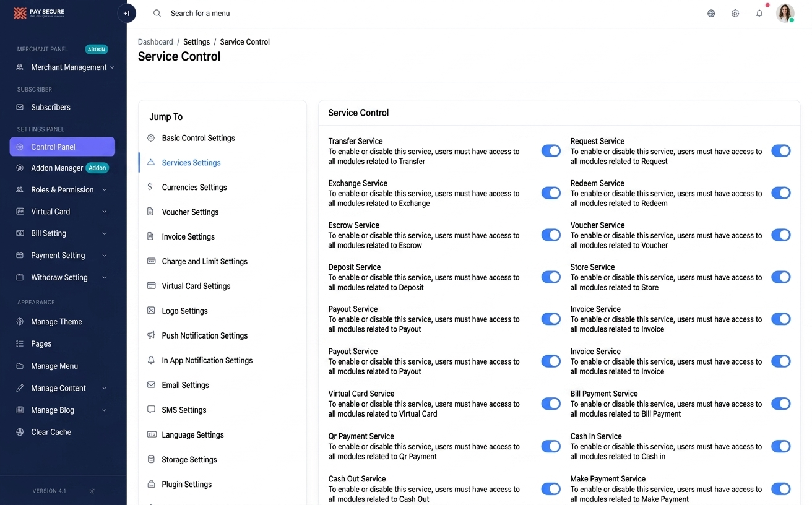Disable the Virtual Card Service toggle
This screenshot has height=505, width=812.
(551, 404)
